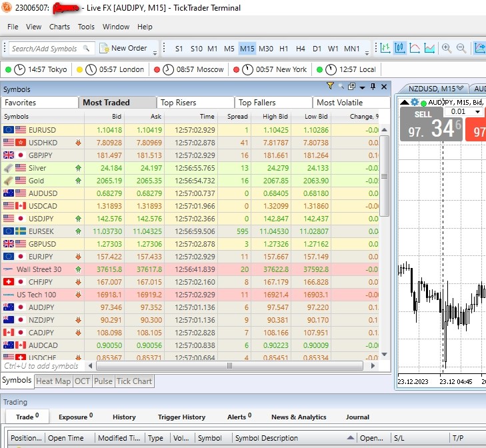Expand the timeframe toolbar overflow options
Viewport: 486px width, 448px height.
tap(367, 53)
